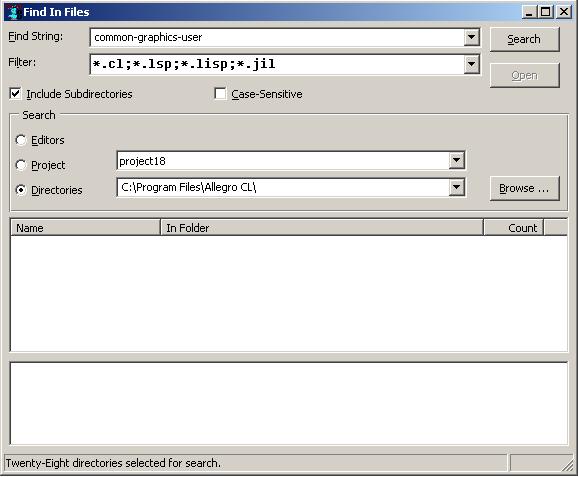Click the In Folder column header
The width and height of the screenshot is (578, 477).
[322, 228]
